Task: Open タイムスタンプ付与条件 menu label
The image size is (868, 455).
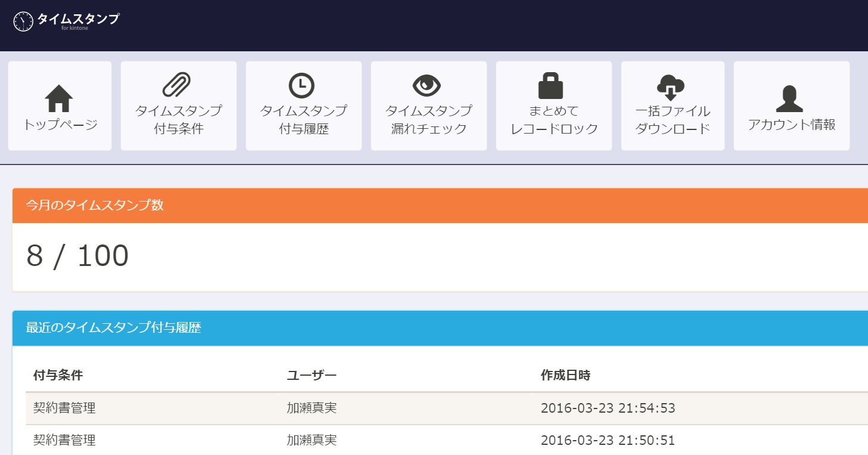Action: point(179,119)
